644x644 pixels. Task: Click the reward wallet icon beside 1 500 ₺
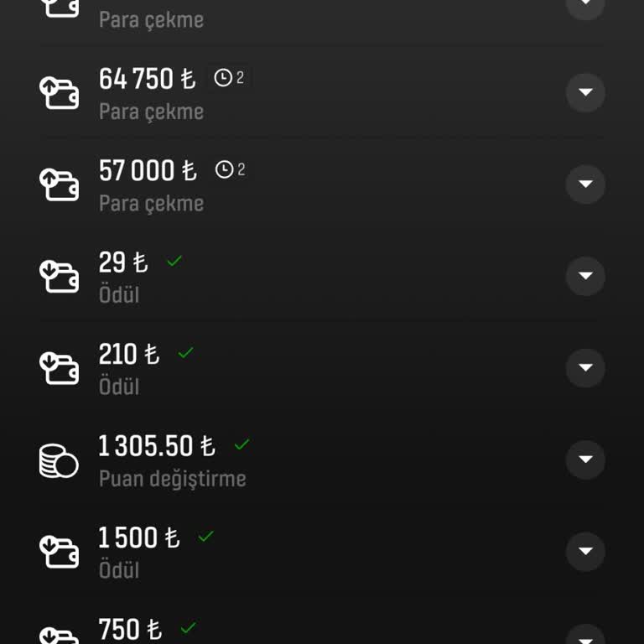[59, 551]
